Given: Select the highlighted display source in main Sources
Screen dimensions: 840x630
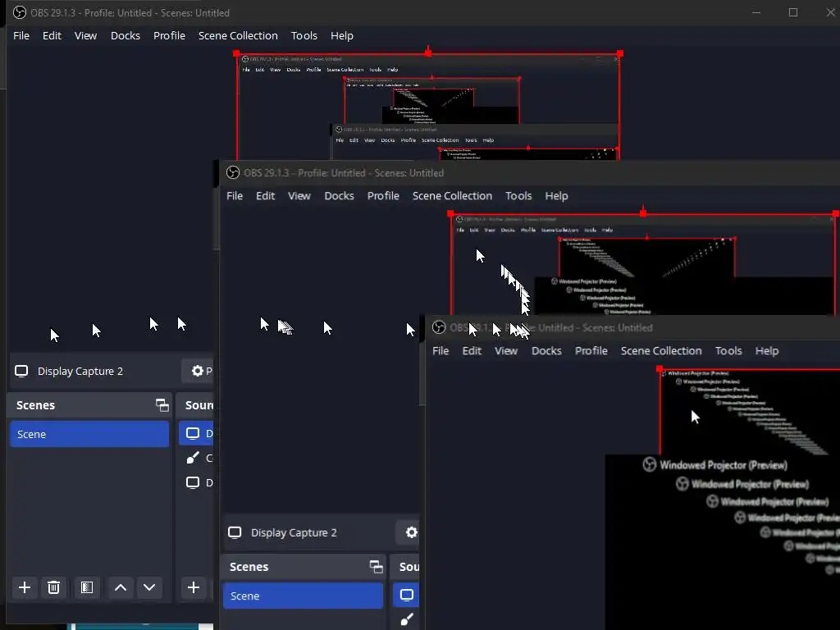Looking at the screenshot, I should click(x=196, y=433).
